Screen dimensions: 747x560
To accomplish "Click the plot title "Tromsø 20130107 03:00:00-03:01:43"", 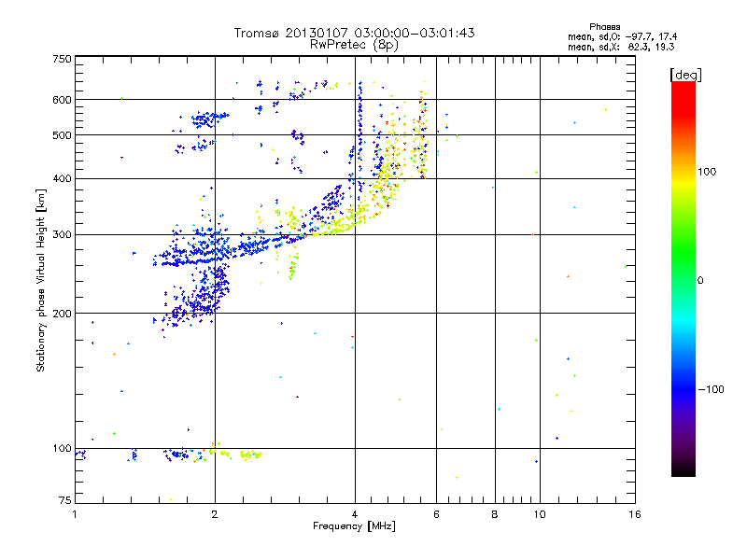I will [x=354, y=33].
